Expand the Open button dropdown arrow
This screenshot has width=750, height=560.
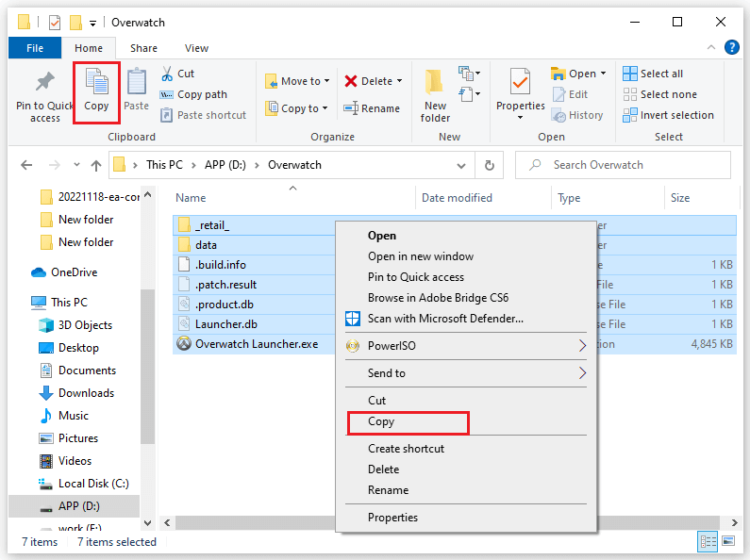(x=603, y=74)
